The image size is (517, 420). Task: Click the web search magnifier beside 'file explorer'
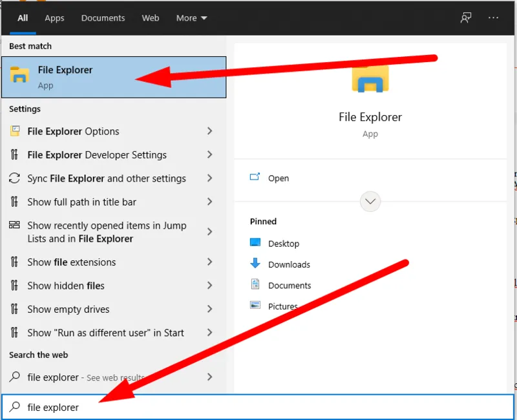pyautogui.click(x=14, y=377)
